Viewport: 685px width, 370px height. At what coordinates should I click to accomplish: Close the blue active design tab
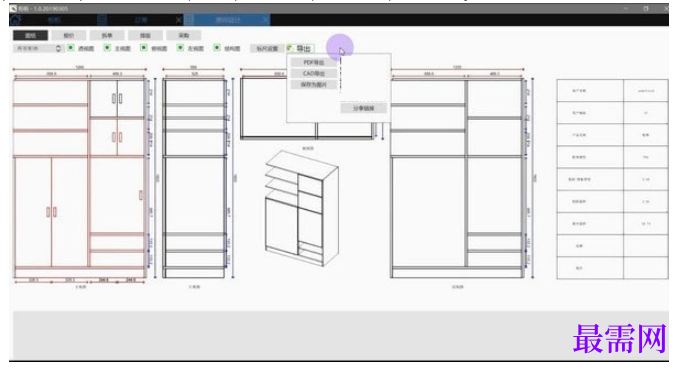[x=266, y=20]
